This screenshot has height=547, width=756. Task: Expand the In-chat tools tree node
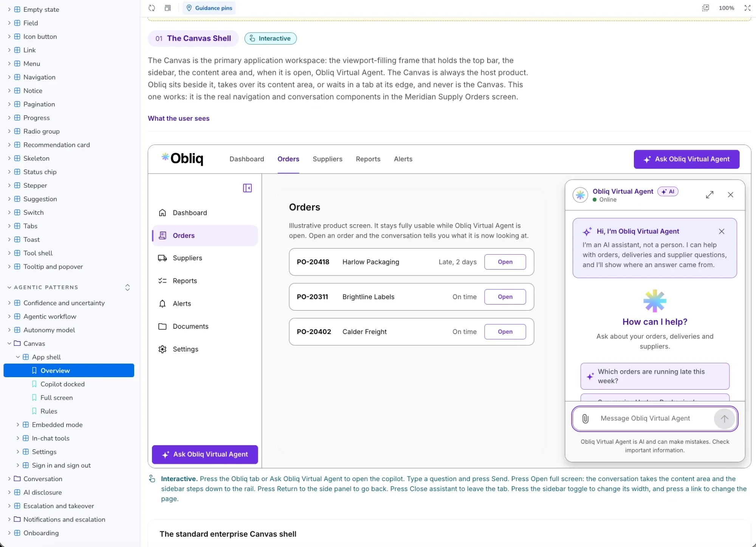(x=18, y=438)
